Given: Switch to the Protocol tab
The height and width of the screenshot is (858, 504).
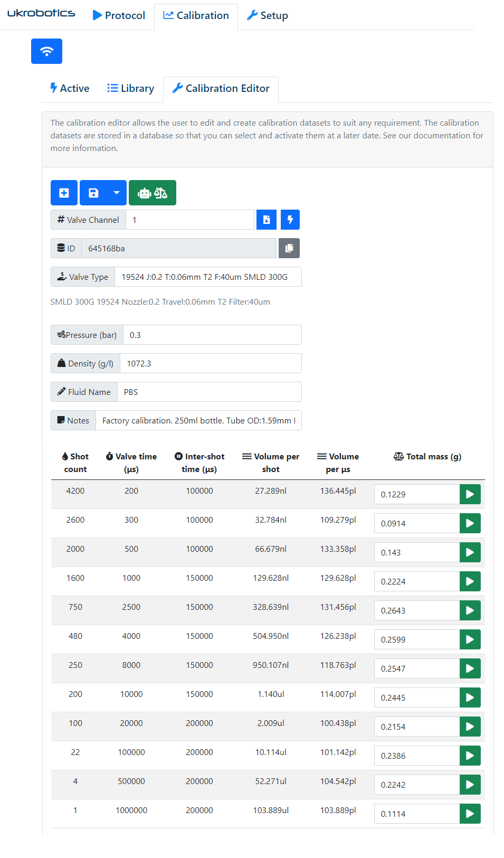Looking at the screenshot, I should [x=119, y=15].
